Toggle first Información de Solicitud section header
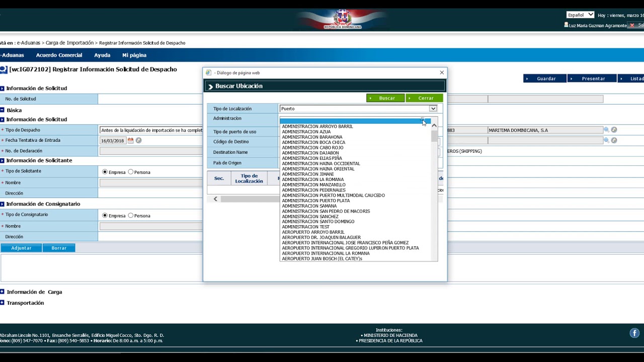This screenshot has width=644, height=362. tap(3, 88)
